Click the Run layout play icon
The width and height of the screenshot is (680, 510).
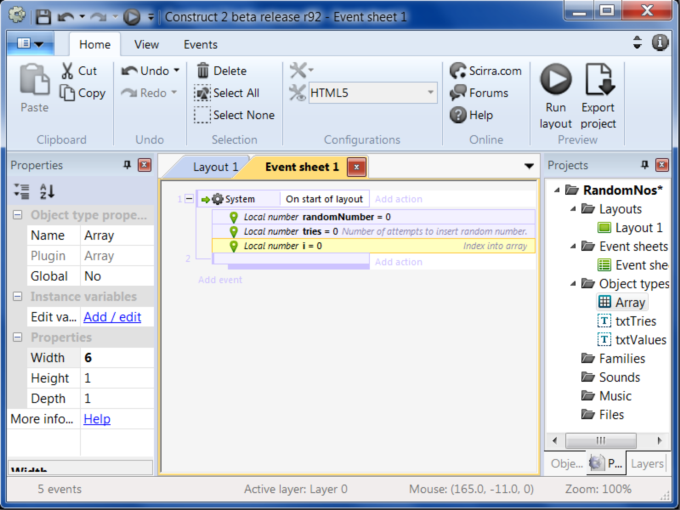[x=556, y=80]
